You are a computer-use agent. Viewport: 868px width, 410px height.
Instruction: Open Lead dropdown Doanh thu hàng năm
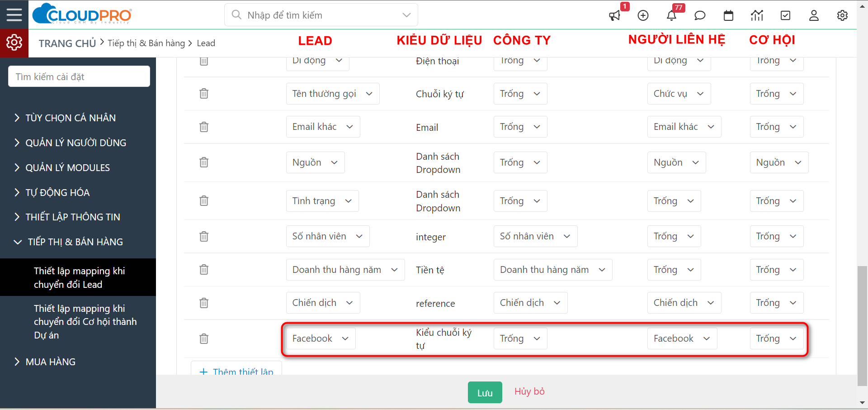click(345, 270)
